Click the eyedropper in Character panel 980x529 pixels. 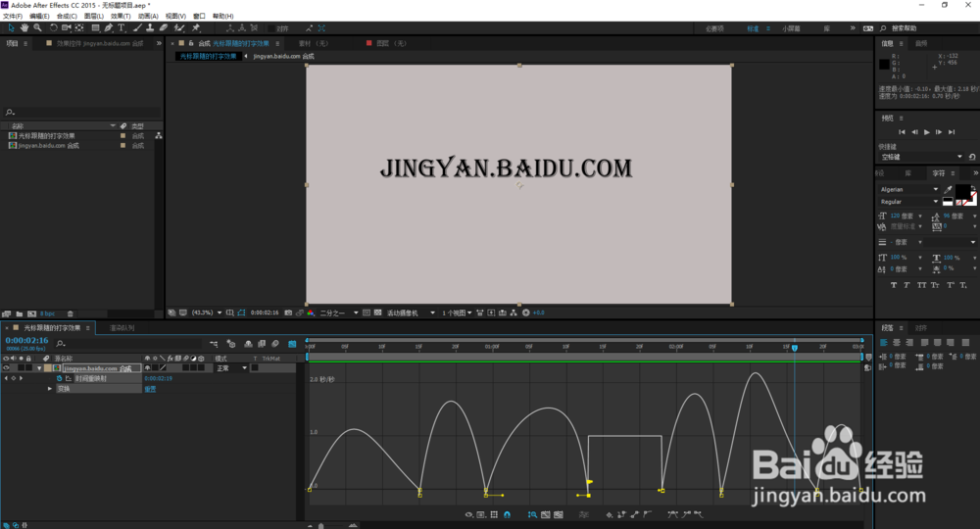[948, 189]
